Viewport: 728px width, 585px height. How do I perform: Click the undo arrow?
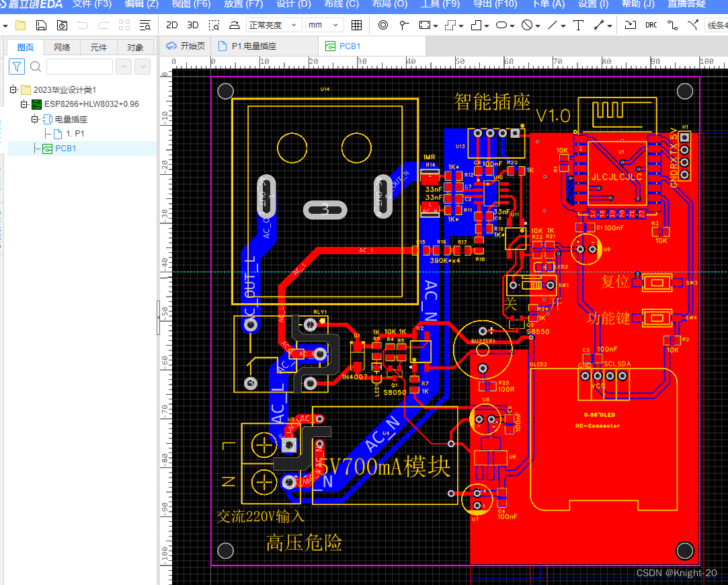[83, 25]
